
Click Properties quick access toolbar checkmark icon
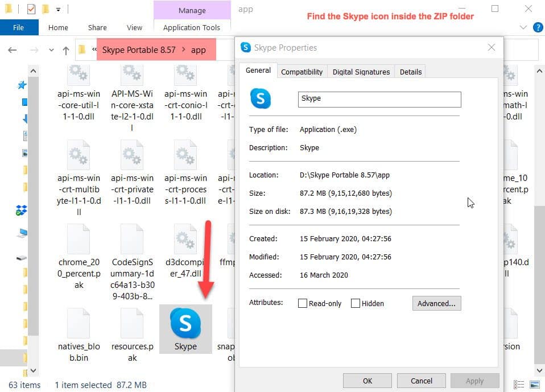[x=31, y=9]
